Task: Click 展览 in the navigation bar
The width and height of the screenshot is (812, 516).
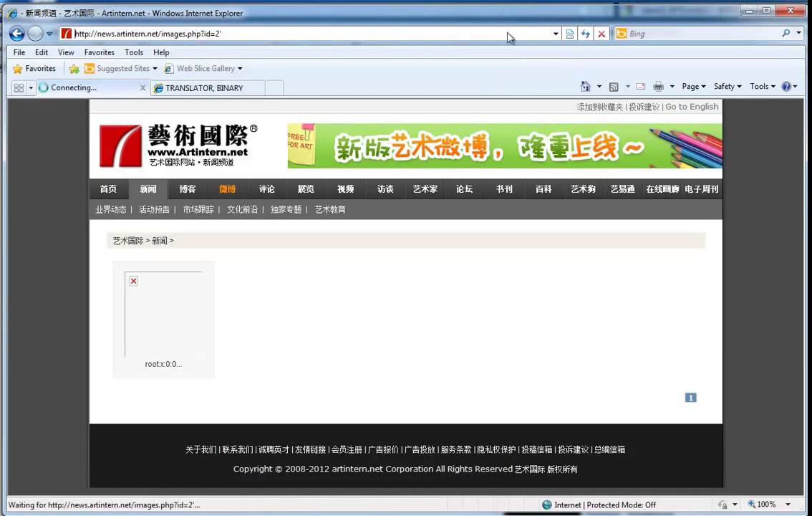Action: [306, 189]
